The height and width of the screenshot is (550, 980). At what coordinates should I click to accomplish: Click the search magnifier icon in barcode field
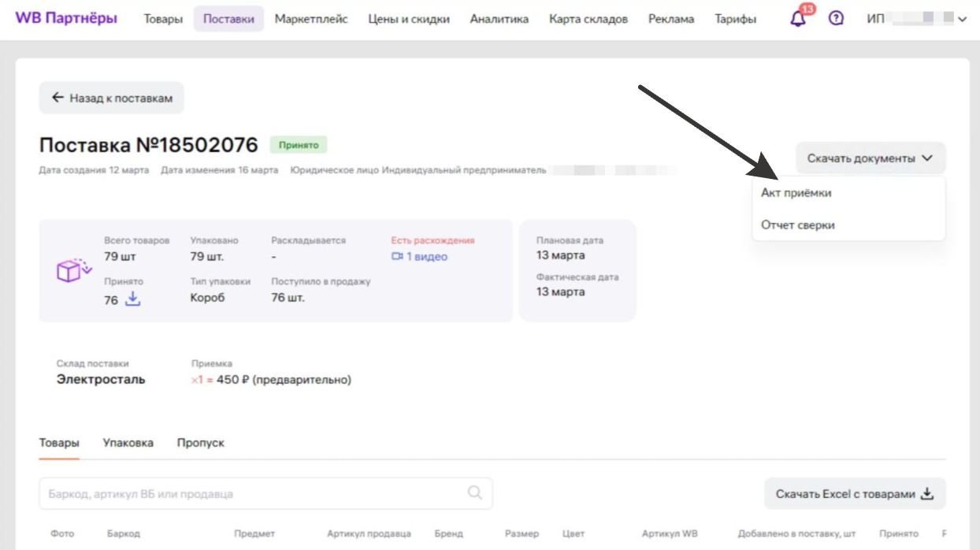[x=475, y=492]
